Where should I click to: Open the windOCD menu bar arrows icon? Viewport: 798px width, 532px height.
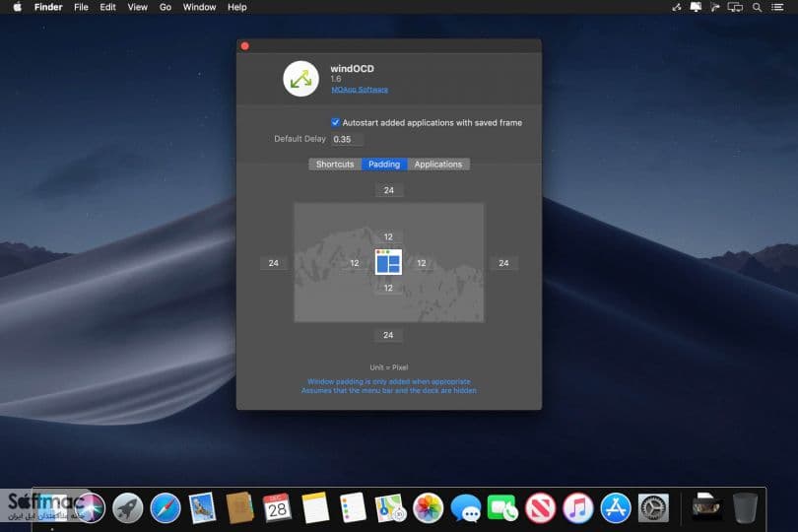tap(677, 7)
